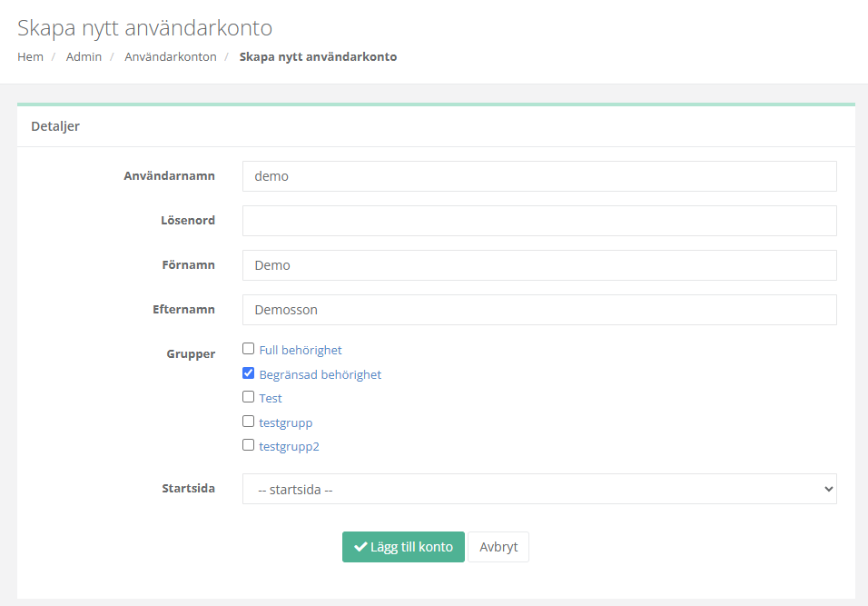Image resolution: width=868 pixels, height=606 pixels.
Task: Click the Begränsad behörighet label text
Action: 320,374
